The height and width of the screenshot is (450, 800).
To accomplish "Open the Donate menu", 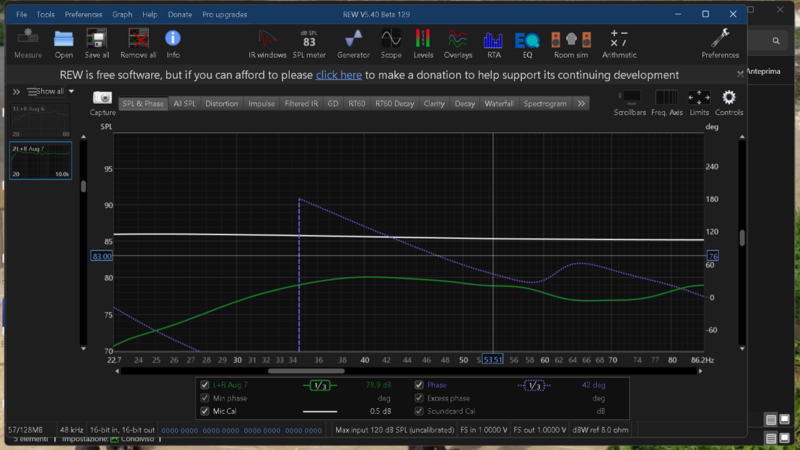I will coord(180,14).
